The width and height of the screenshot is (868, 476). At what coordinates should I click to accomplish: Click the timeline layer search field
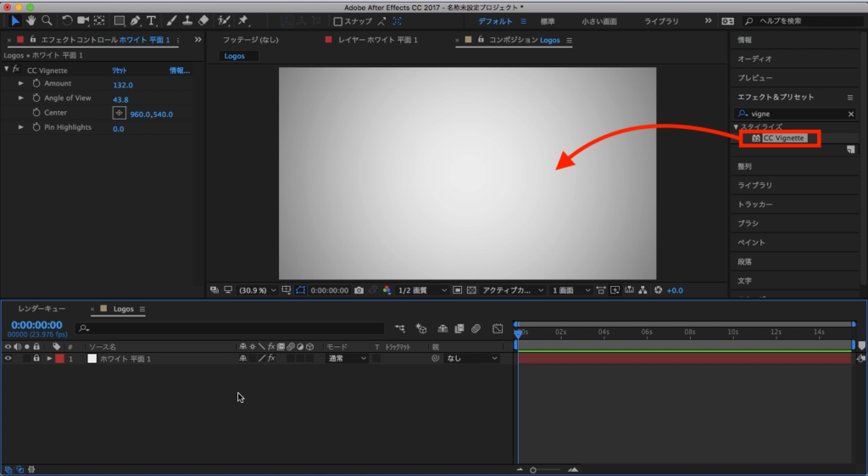tap(229, 328)
